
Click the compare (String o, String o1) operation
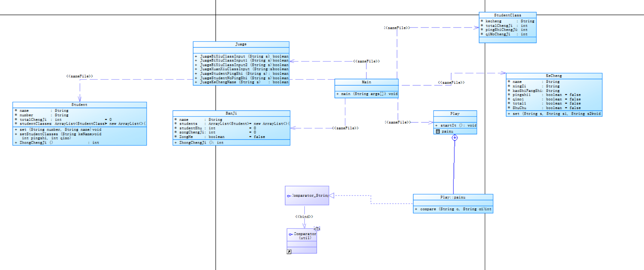point(453,209)
